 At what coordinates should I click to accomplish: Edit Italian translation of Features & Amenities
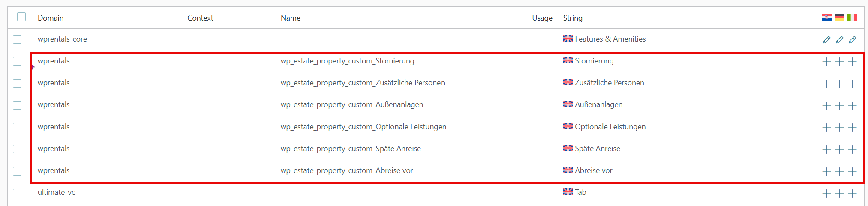(x=852, y=40)
